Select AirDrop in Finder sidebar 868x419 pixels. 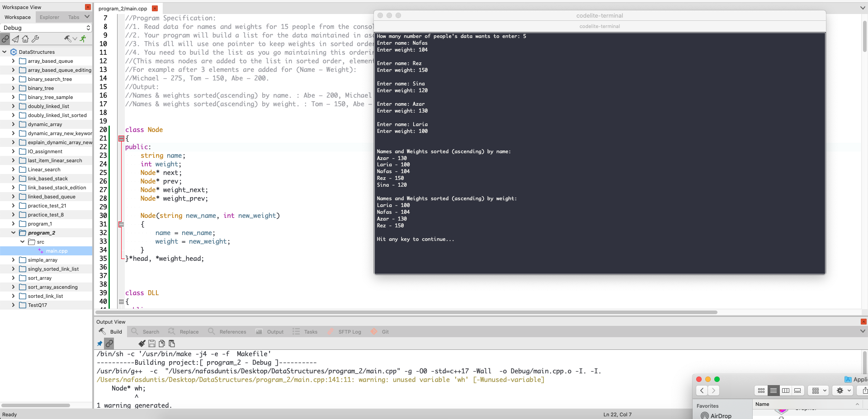721,416
